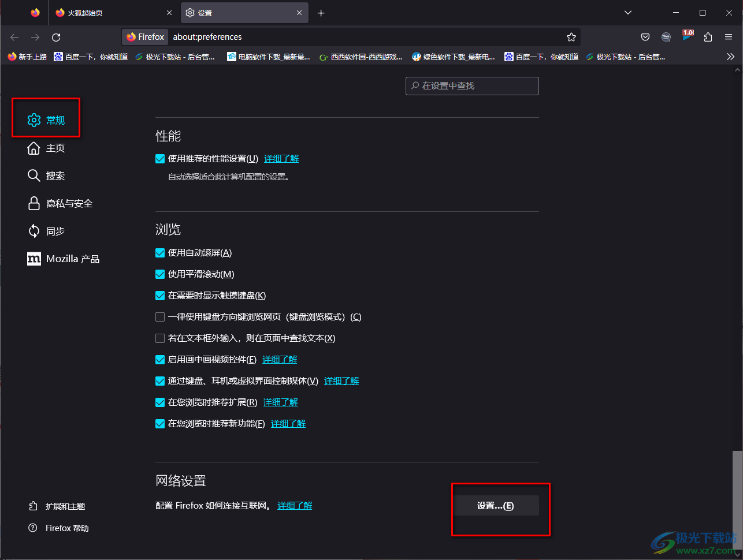Viewport: 743px width, 560px height.
Task: Open the 西西软件园-西西游戏 bookmark
Action: coord(361,57)
